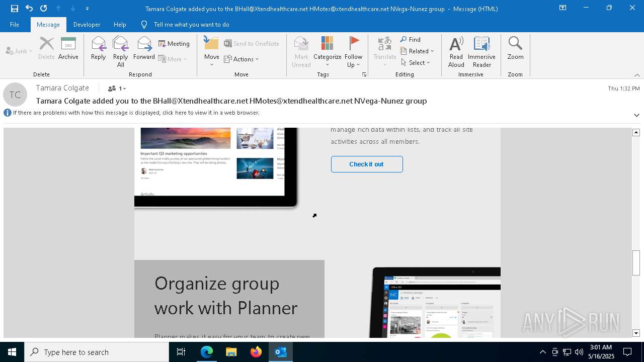
Task: Launch Firefox from taskbar
Action: click(x=256, y=352)
